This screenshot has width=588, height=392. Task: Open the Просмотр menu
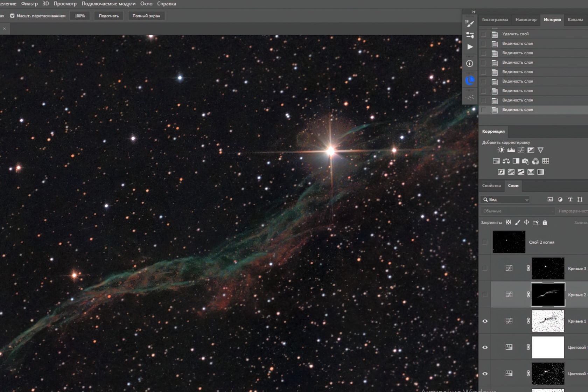click(x=65, y=3)
